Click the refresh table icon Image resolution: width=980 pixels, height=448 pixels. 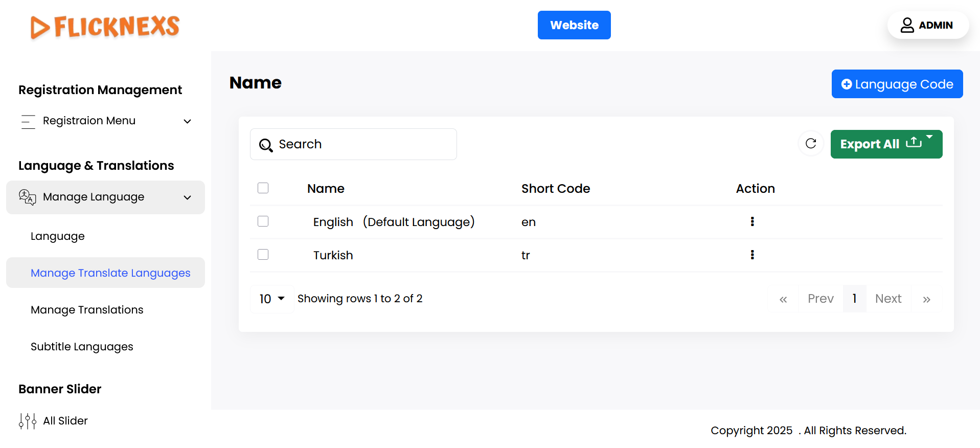coord(811,144)
